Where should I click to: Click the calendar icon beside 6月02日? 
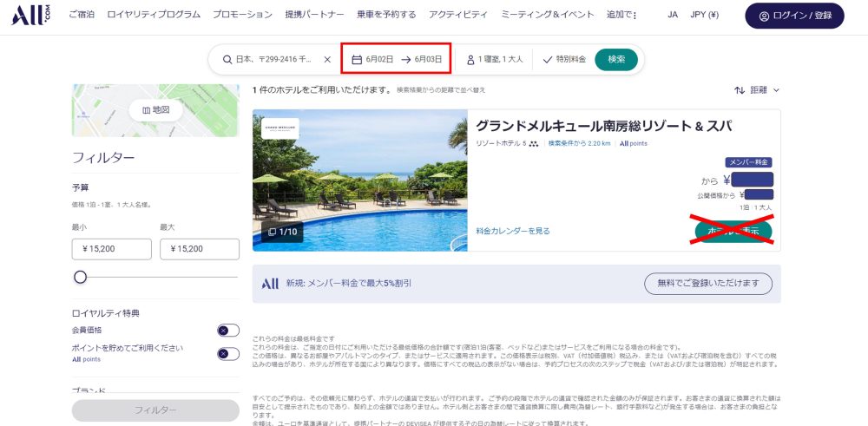point(357,59)
